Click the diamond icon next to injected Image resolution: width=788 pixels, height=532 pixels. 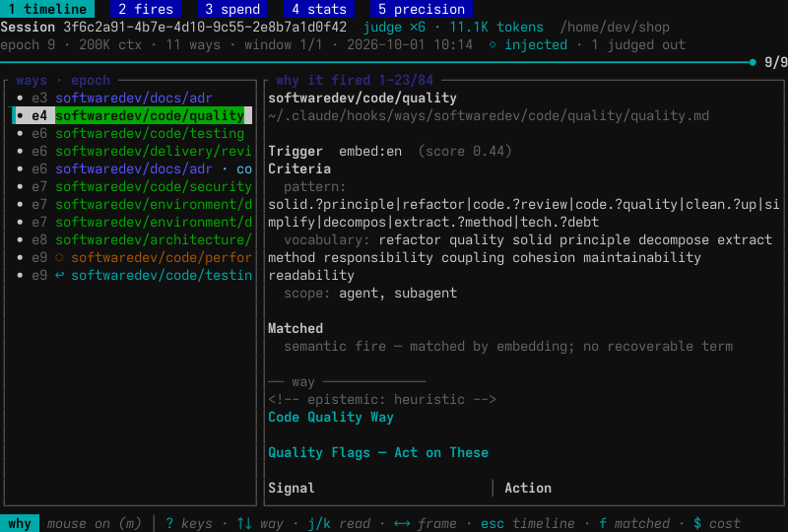pyautogui.click(x=492, y=44)
